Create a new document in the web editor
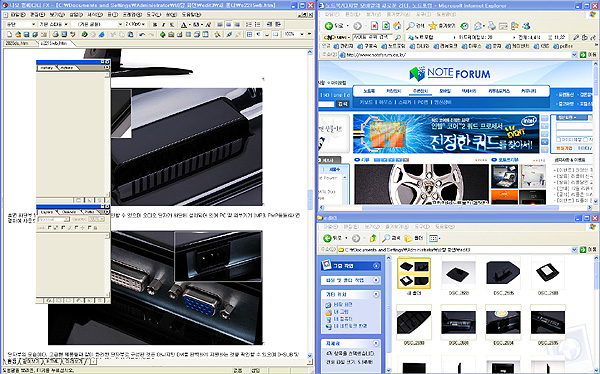The image size is (600, 374). [x=10, y=34]
